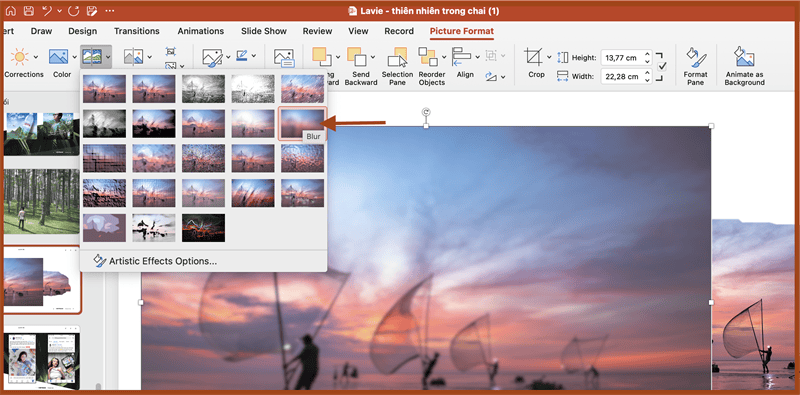The width and height of the screenshot is (800, 395).
Task: Click the Height value field
Action: (x=621, y=58)
